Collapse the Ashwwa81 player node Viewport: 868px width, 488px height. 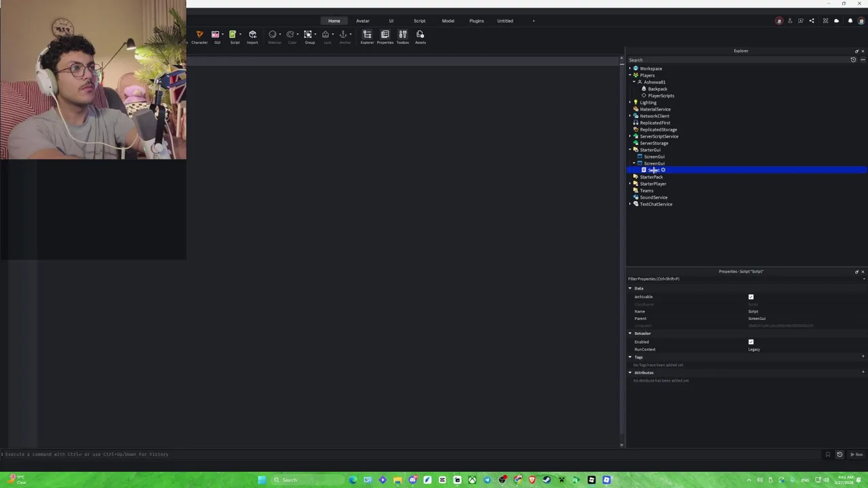coord(634,82)
